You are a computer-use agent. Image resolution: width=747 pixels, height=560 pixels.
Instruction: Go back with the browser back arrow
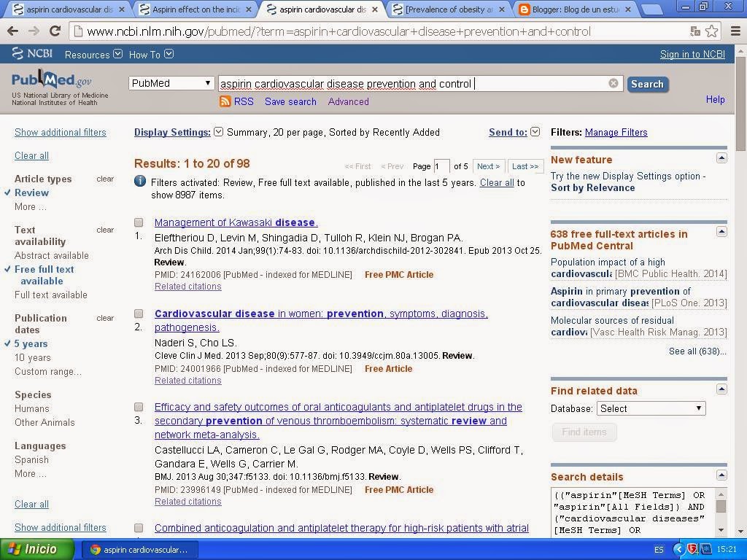tap(13, 31)
